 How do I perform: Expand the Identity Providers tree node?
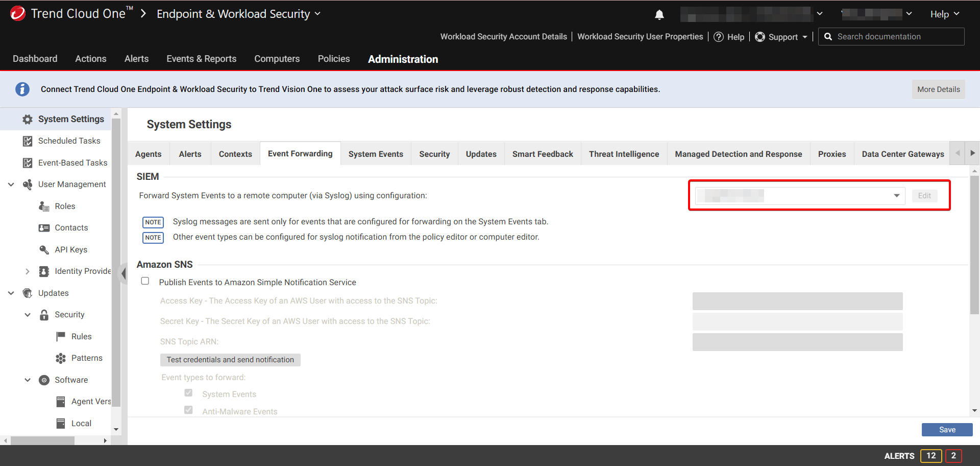[x=28, y=271]
